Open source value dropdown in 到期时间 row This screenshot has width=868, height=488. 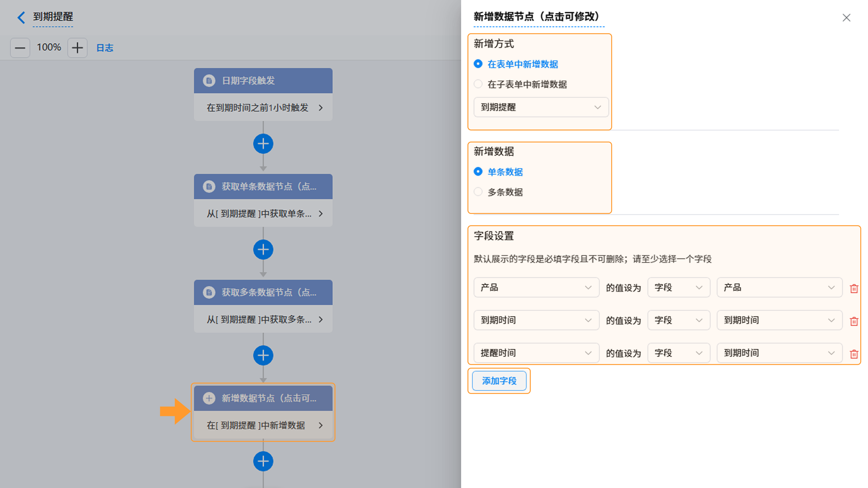point(779,320)
